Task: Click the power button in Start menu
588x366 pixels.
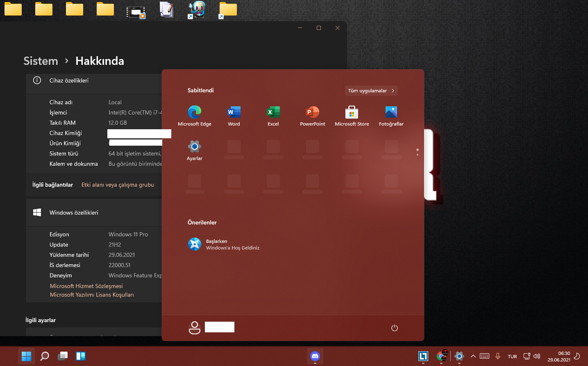Action: point(395,328)
